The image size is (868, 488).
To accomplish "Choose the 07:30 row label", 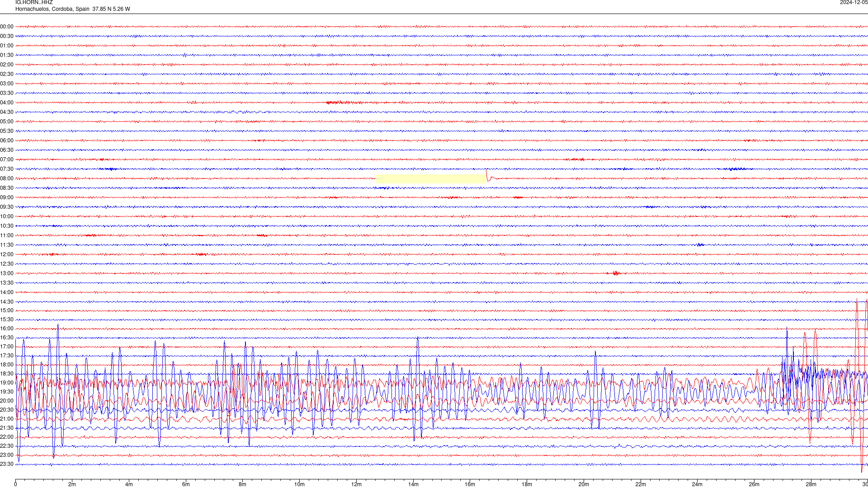I will pos(7,169).
